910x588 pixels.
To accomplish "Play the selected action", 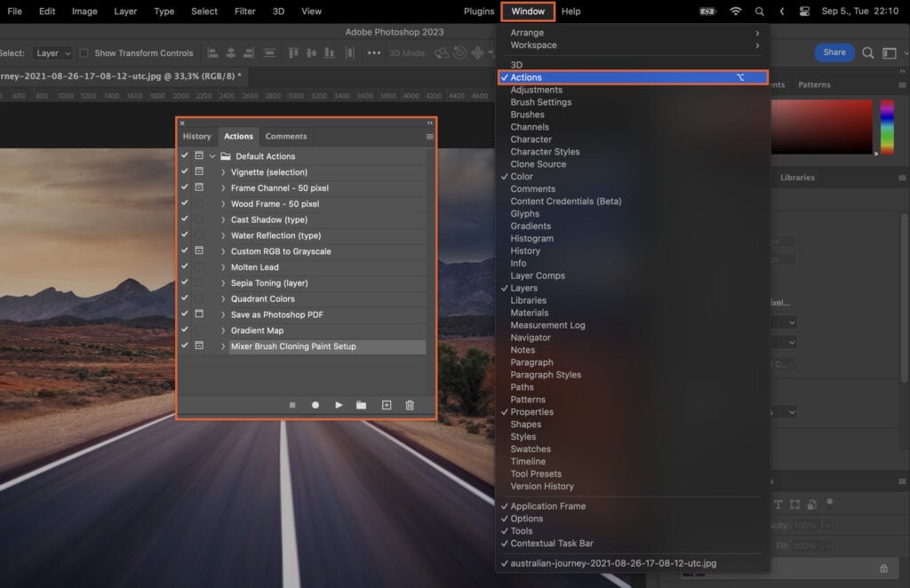I will click(339, 404).
